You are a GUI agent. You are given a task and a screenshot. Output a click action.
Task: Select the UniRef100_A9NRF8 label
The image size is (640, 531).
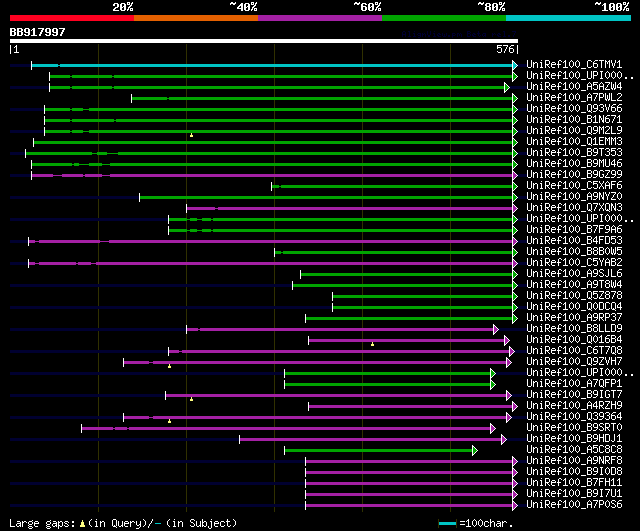coord(574,461)
